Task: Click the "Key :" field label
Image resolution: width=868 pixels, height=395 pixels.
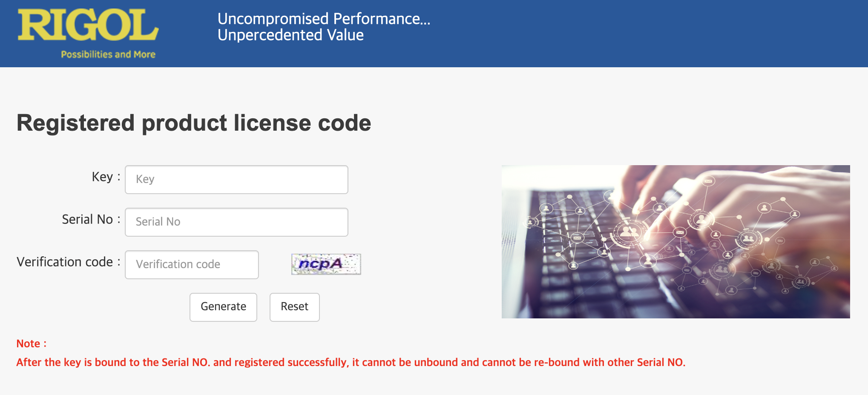Action: pyautogui.click(x=106, y=177)
